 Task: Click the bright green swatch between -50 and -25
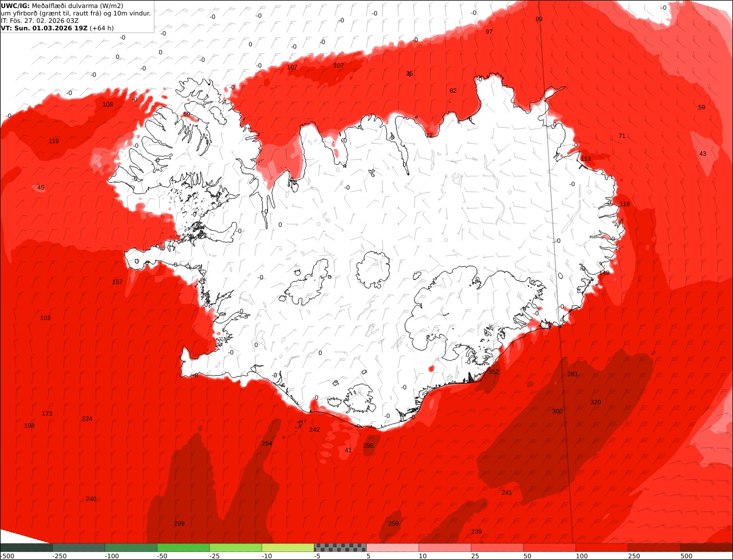[x=183, y=547]
